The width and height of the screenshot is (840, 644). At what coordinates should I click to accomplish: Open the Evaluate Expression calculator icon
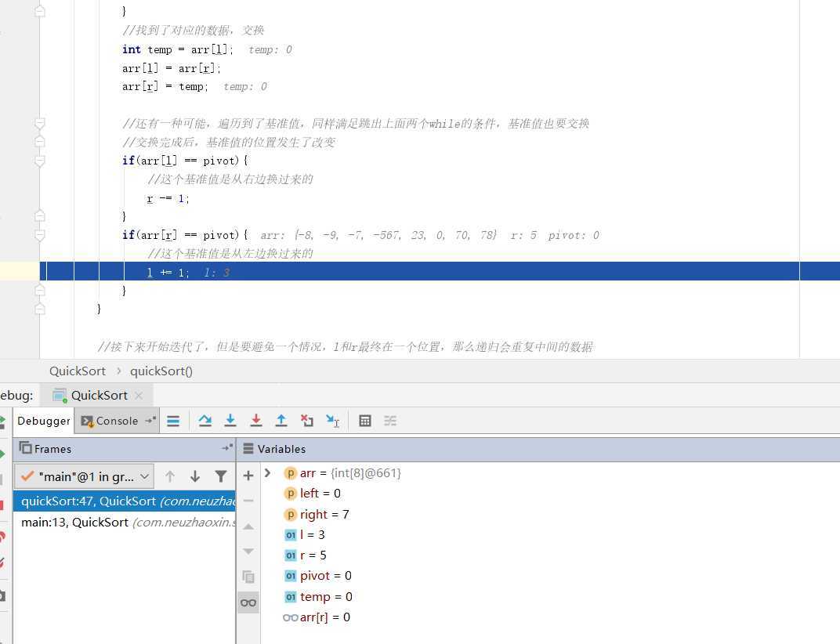(x=365, y=421)
